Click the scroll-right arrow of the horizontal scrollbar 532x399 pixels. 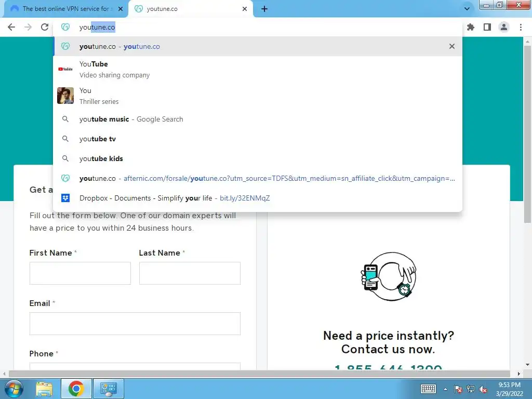pyautogui.click(x=519, y=374)
